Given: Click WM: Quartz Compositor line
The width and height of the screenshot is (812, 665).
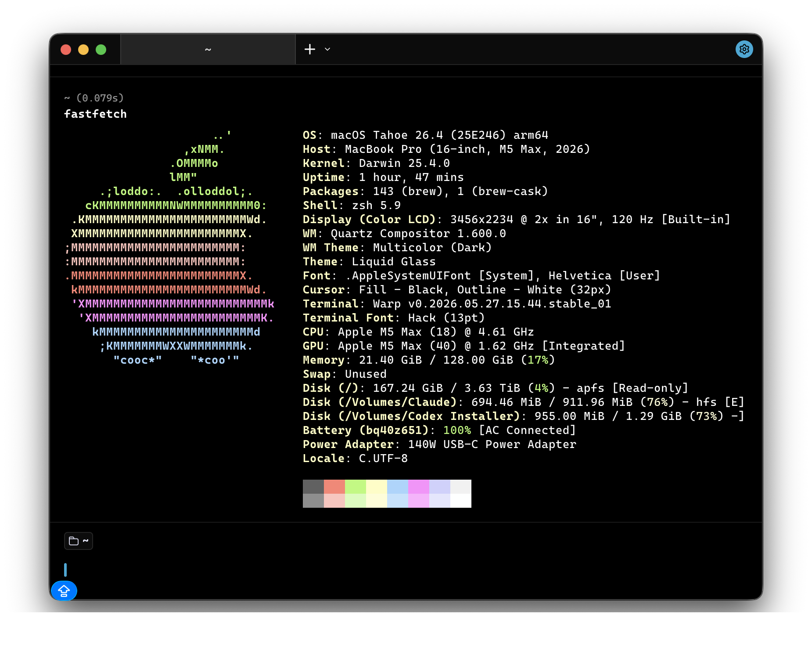Looking at the screenshot, I should coord(404,234).
